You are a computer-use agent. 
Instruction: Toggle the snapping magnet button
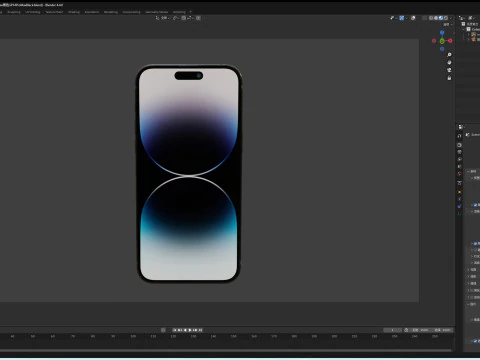click(x=184, y=18)
